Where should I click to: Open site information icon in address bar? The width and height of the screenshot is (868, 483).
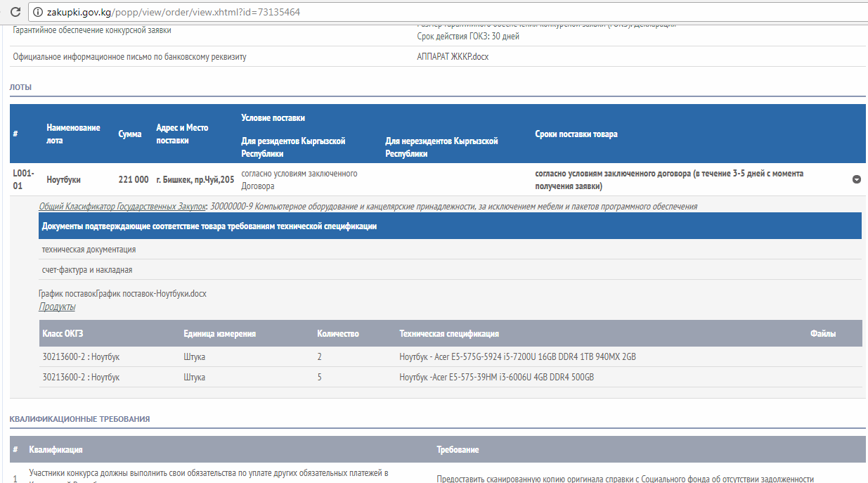coord(36,12)
